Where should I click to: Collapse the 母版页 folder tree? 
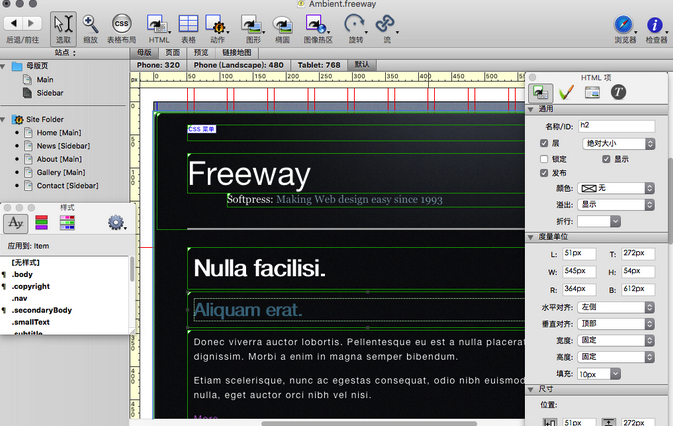(x=3, y=66)
